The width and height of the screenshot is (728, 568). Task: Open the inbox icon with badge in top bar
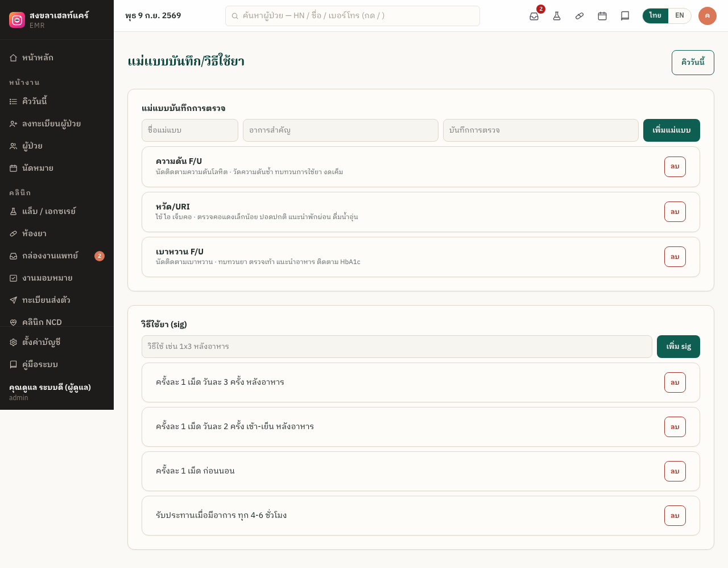tap(534, 16)
